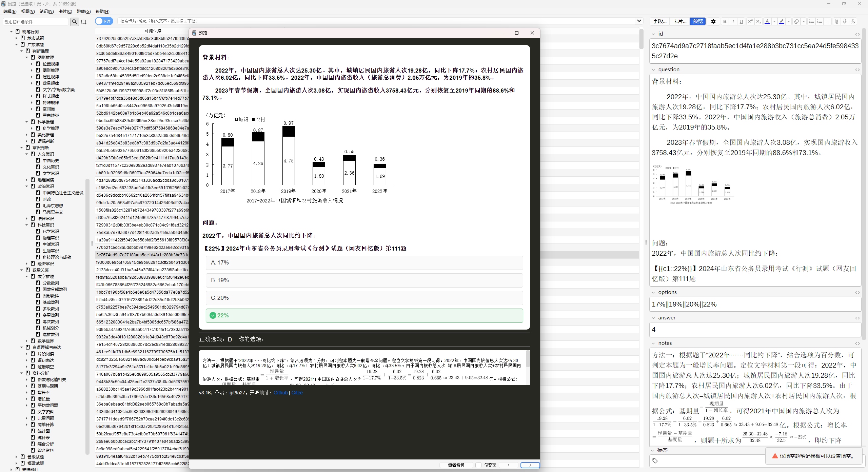Screen dimensions: 868x472
Task: Open the Github link
Action: (x=280, y=393)
